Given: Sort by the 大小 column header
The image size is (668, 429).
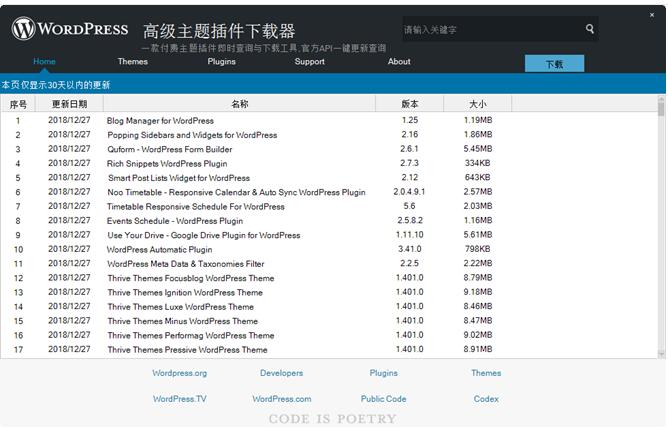Looking at the screenshot, I should click(x=478, y=104).
